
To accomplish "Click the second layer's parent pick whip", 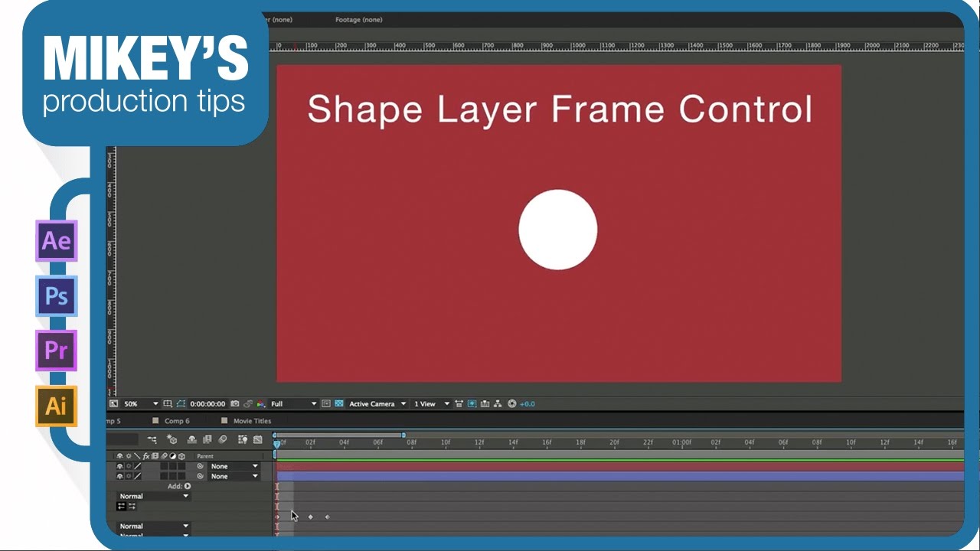I will coord(200,476).
